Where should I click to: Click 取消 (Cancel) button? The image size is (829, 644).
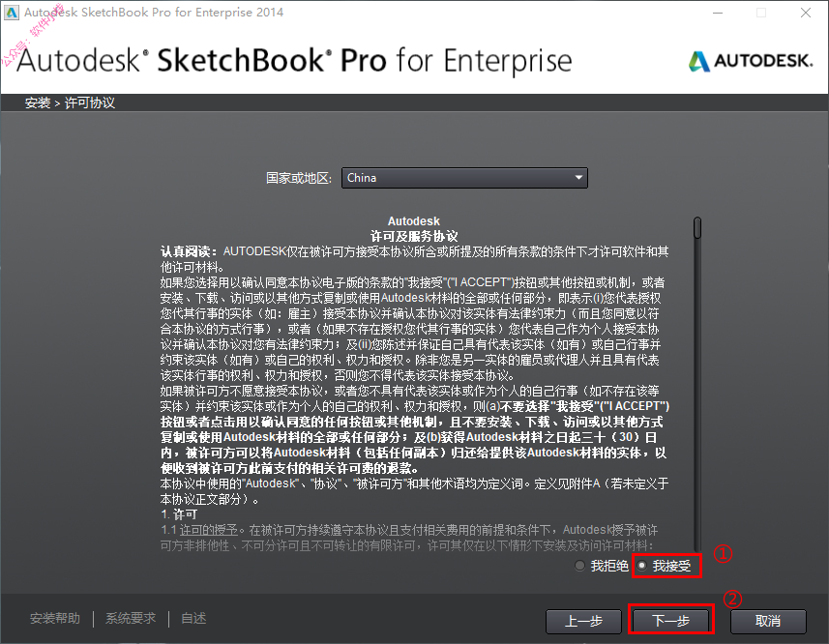768,621
